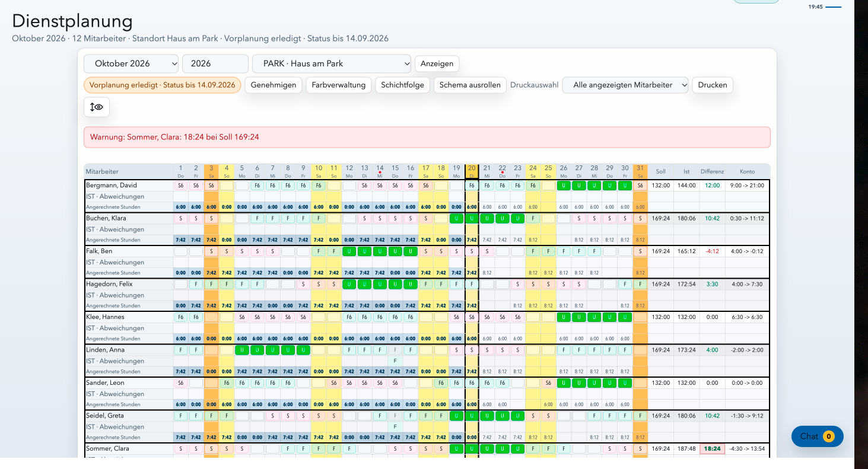The width and height of the screenshot is (868, 469).
Task: Click the Schema ausrollen button
Action: click(470, 85)
